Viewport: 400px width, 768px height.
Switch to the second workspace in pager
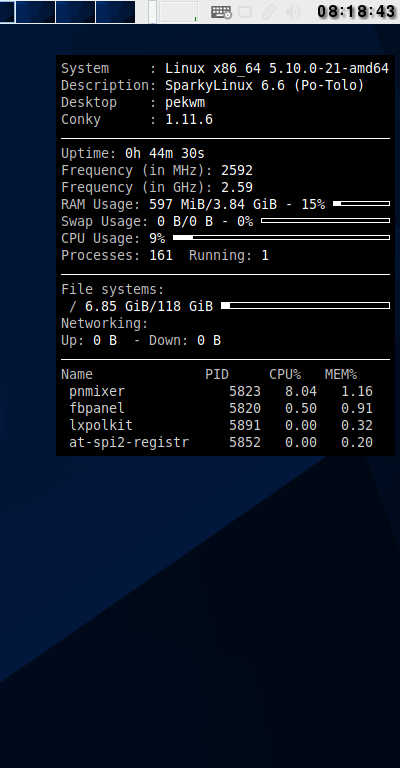(x=35, y=12)
